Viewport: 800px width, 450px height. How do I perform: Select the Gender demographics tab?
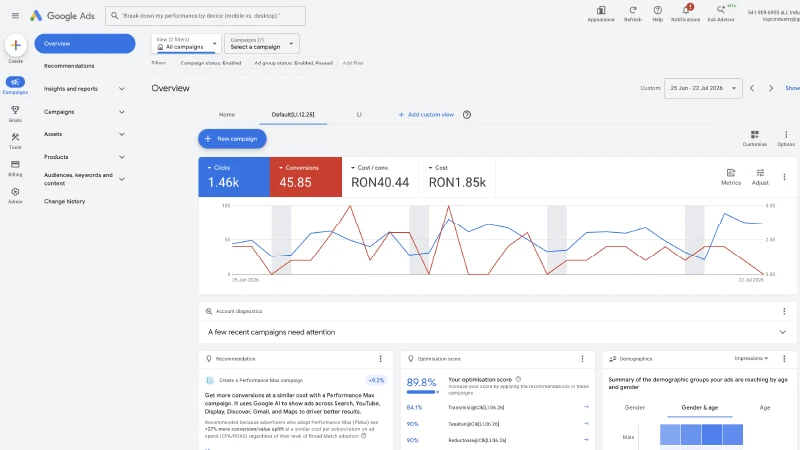(635, 408)
